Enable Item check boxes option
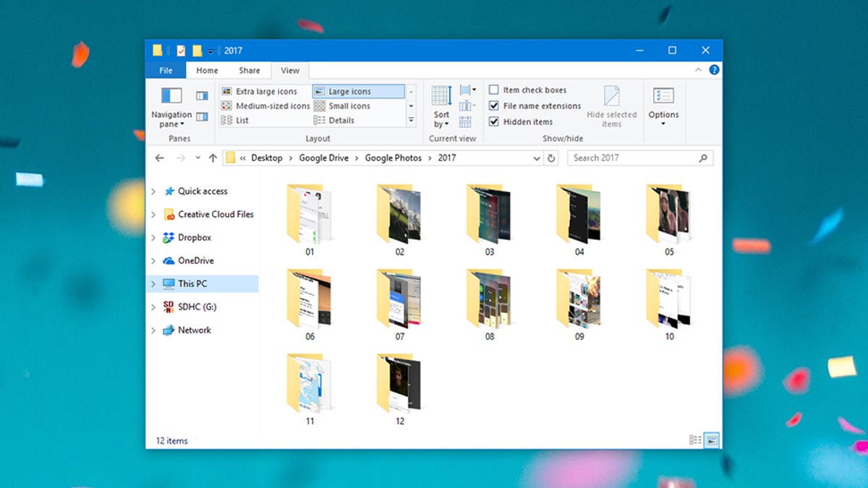Screen dimensions: 868x488 (x=494, y=90)
